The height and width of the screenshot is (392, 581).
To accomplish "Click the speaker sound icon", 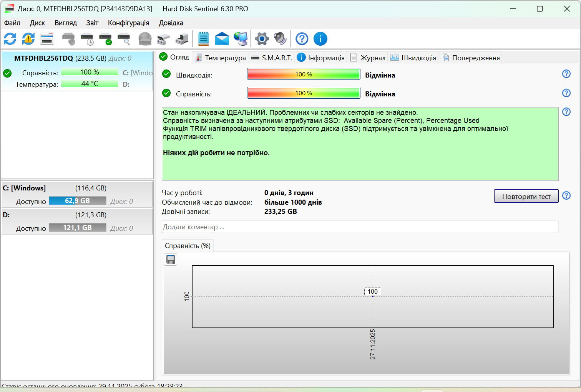I will (x=280, y=39).
